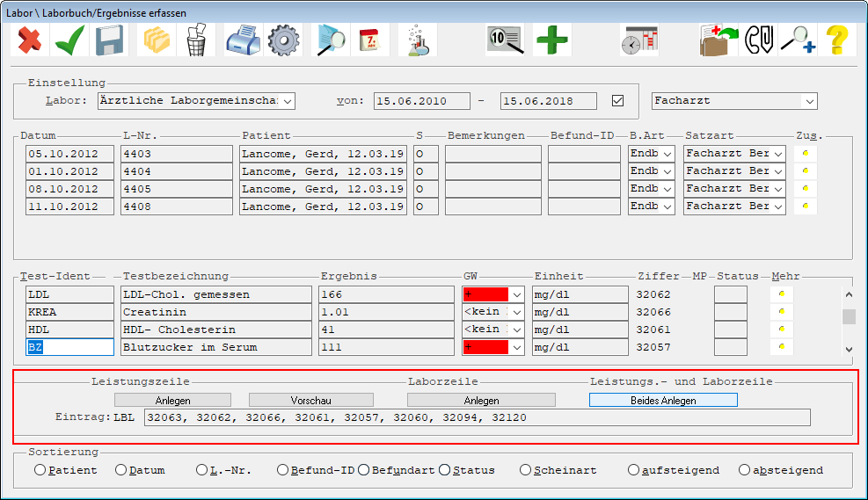Click Zug. yellow dot for row 4408
The height and width of the screenshot is (500, 868).
(x=806, y=206)
